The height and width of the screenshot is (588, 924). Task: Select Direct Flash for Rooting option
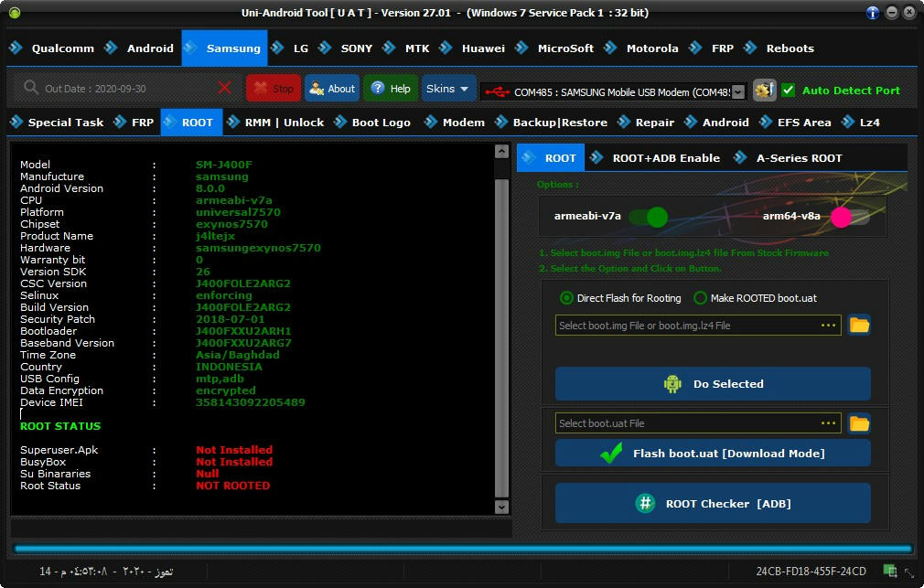[x=620, y=298]
